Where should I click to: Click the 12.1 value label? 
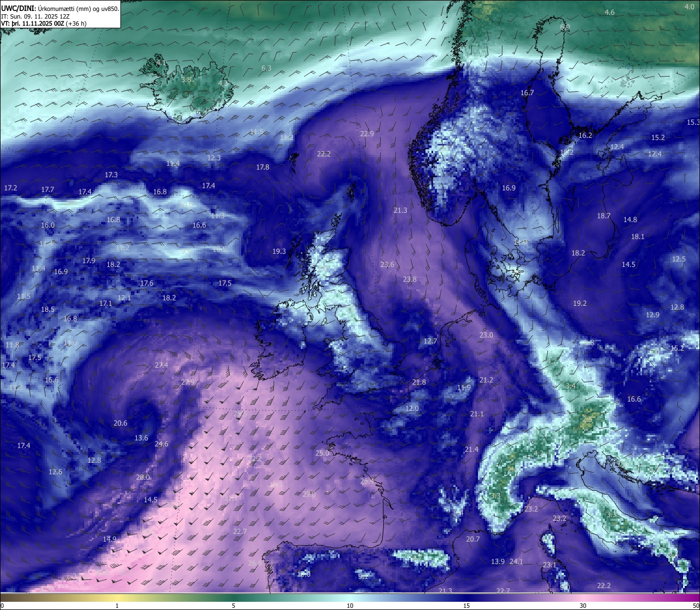point(124,298)
